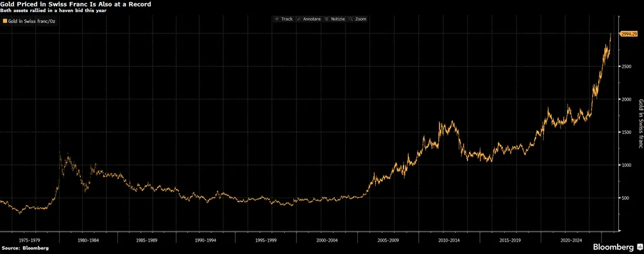Screen dimensions: 644x254
Task: Click the Track crosshair icon
Action: coord(277,19)
